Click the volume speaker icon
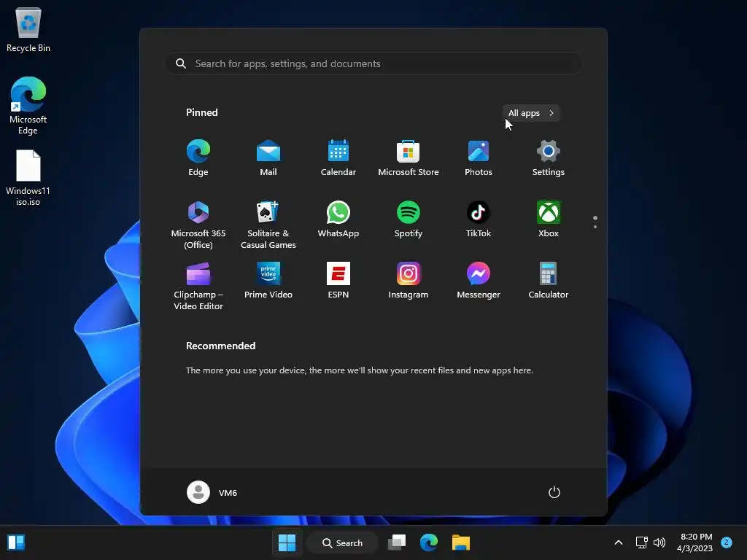The height and width of the screenshot is (560, 747). point(659,542)
